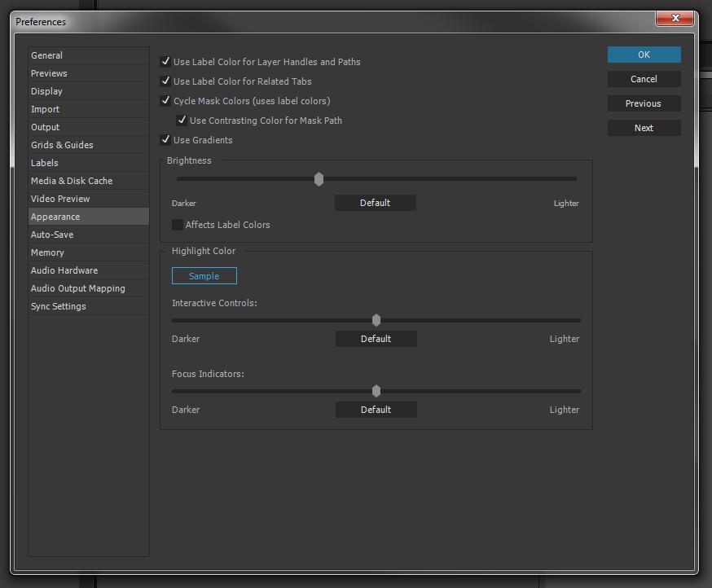
Task: Open the Import preferences section
Action: pyautogui.click(x=89, y=109)
